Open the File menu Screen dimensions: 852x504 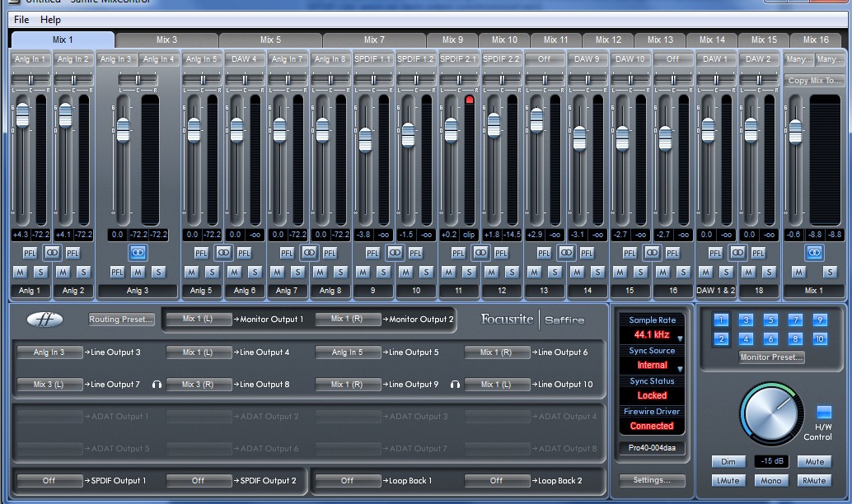pos(21,20)
